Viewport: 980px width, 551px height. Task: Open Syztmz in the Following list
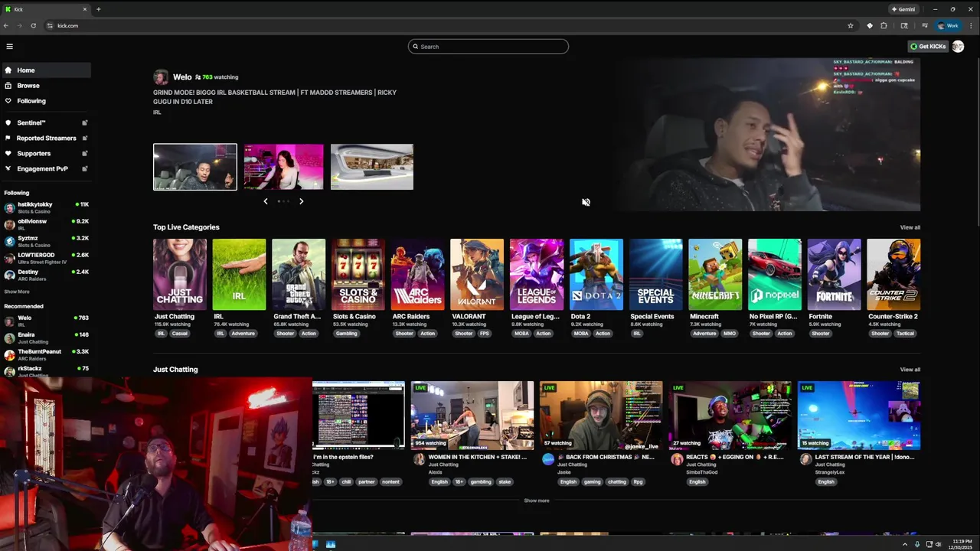click(46, 241)
